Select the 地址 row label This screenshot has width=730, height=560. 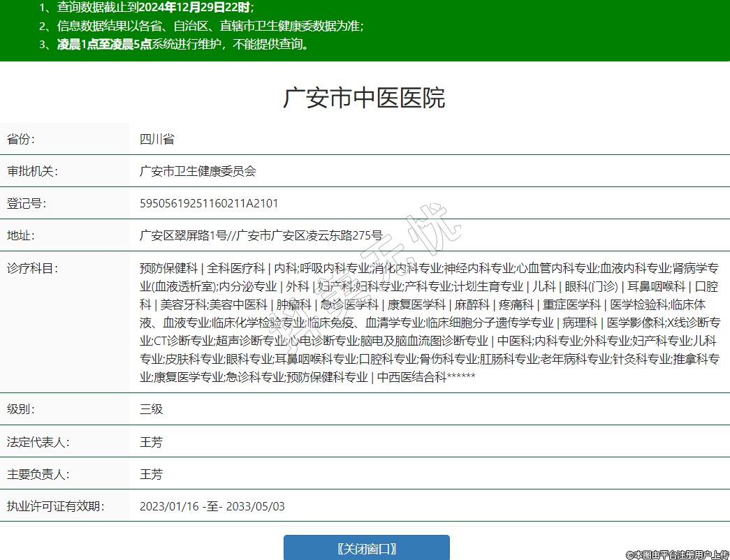pos(20,235)
